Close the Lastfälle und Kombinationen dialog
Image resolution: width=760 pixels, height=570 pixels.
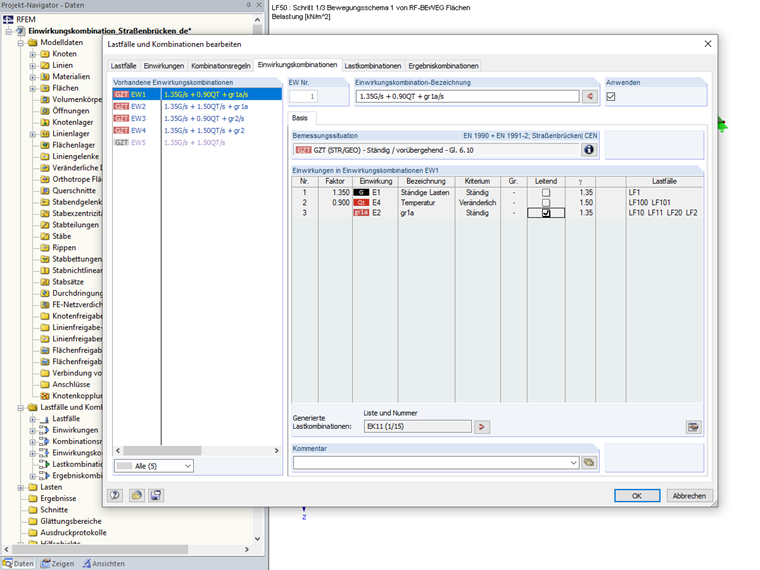pyautogui.click(x=708, y=44)
